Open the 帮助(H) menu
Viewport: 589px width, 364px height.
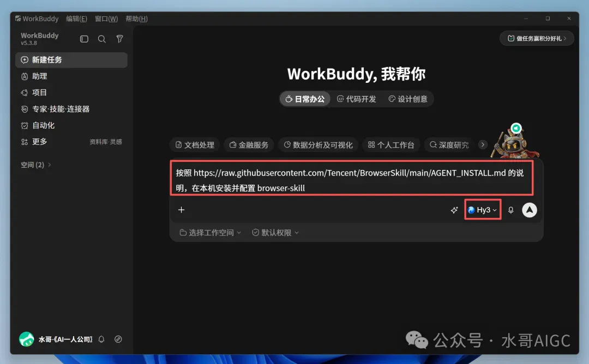(136, 19)
